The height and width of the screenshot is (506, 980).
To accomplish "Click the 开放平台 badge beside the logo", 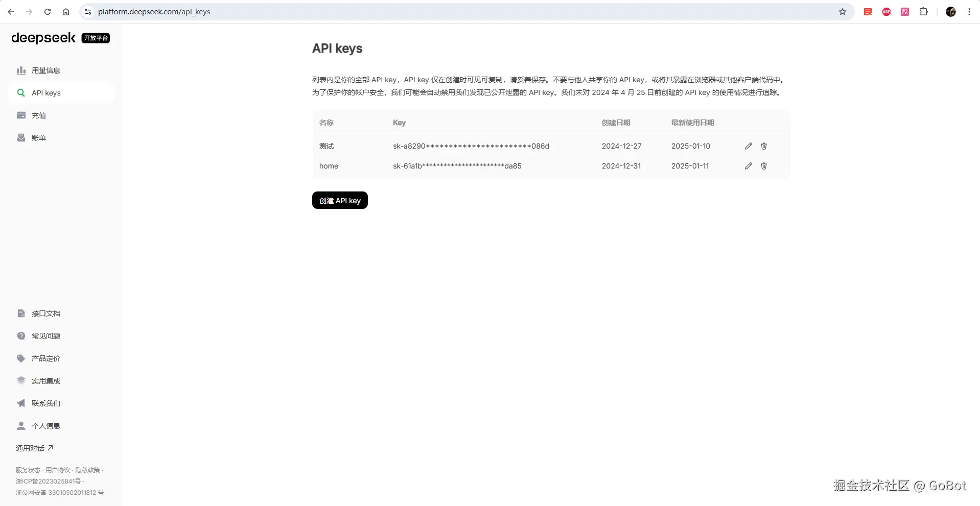I will [x=96, y=38].
